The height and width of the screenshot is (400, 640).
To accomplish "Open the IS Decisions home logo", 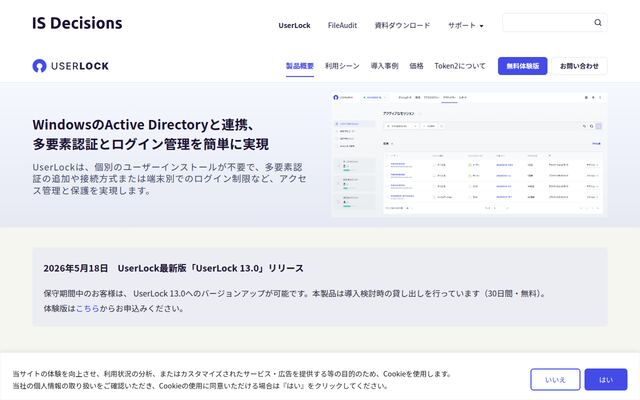I will pyautogui.click(x=77, y=23).
